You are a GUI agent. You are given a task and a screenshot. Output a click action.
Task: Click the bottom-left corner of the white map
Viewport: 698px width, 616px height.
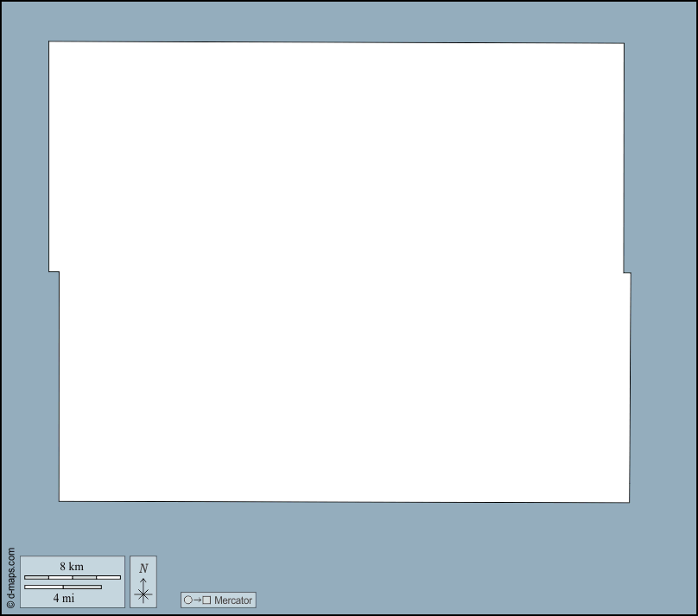coord(60,499)
